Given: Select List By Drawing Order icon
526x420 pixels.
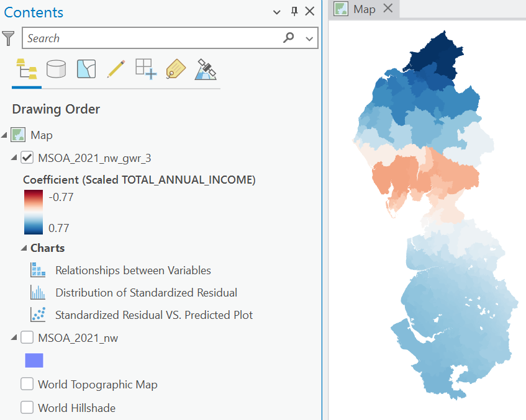Looking at the screenshot, I should [x=27, y=69].
